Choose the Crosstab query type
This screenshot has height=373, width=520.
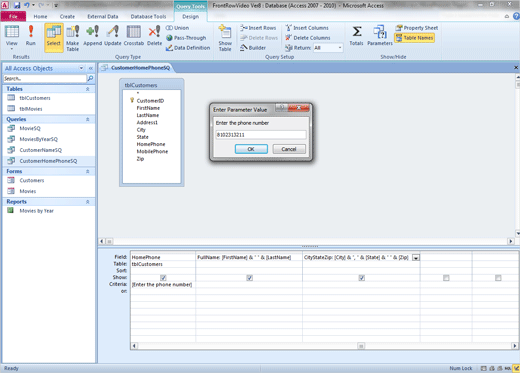(134, 35)
